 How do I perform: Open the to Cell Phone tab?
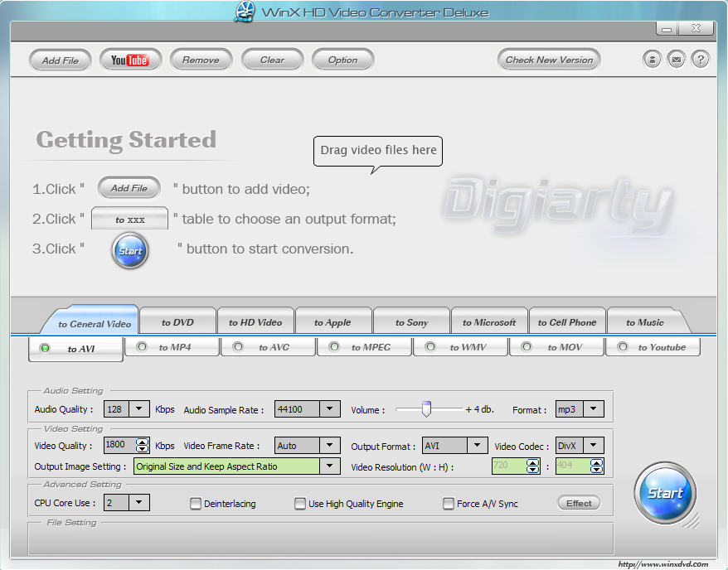[x=567, y=322]
